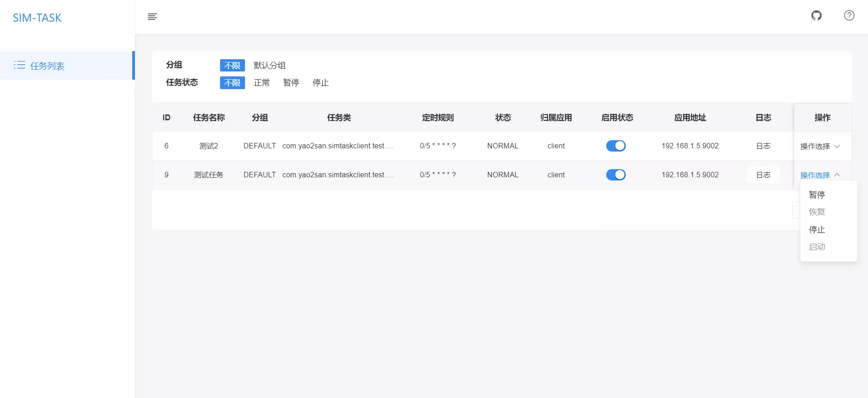Toggle enable switch for task 测试任务
The height and width of the screenshot is (398, 868).
point(616,175)
